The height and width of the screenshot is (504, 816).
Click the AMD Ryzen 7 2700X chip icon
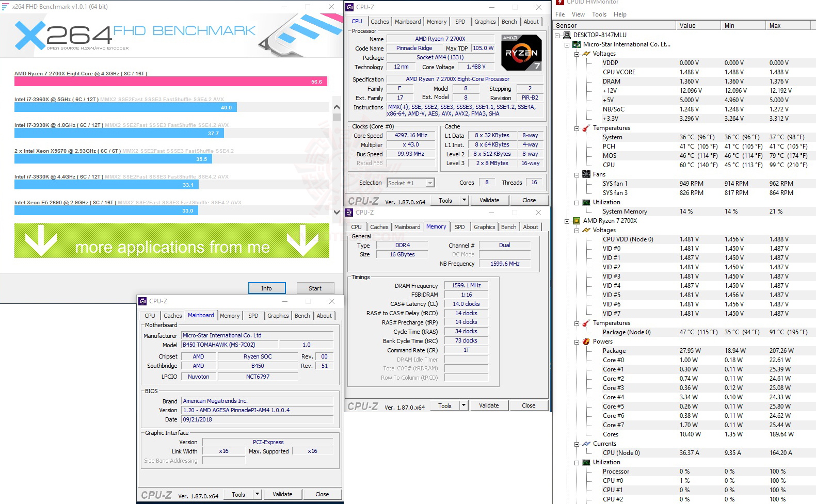577,221
